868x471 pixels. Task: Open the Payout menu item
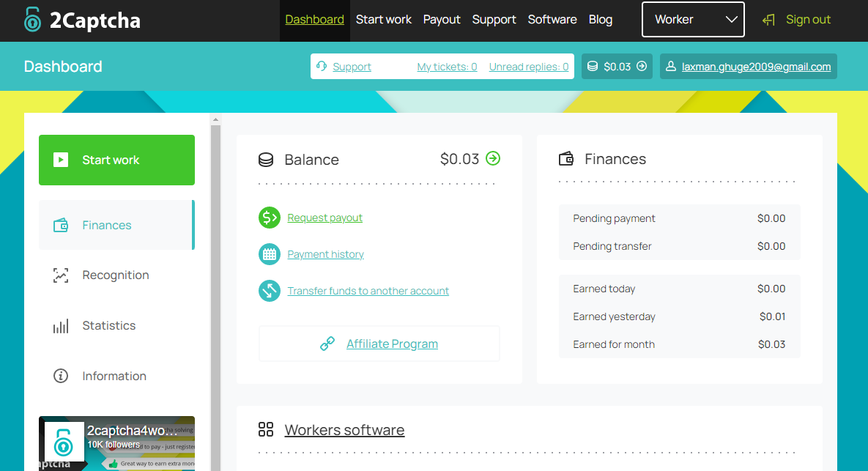point(442,20)
